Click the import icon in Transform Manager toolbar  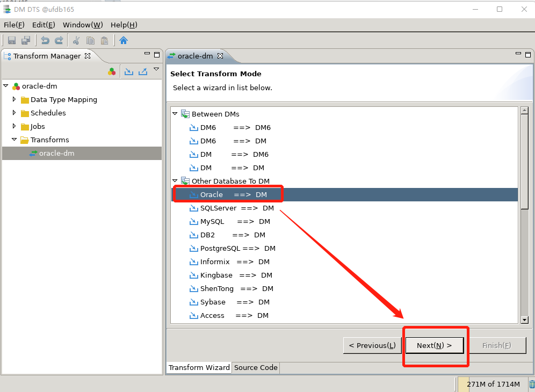pos(128,71)
